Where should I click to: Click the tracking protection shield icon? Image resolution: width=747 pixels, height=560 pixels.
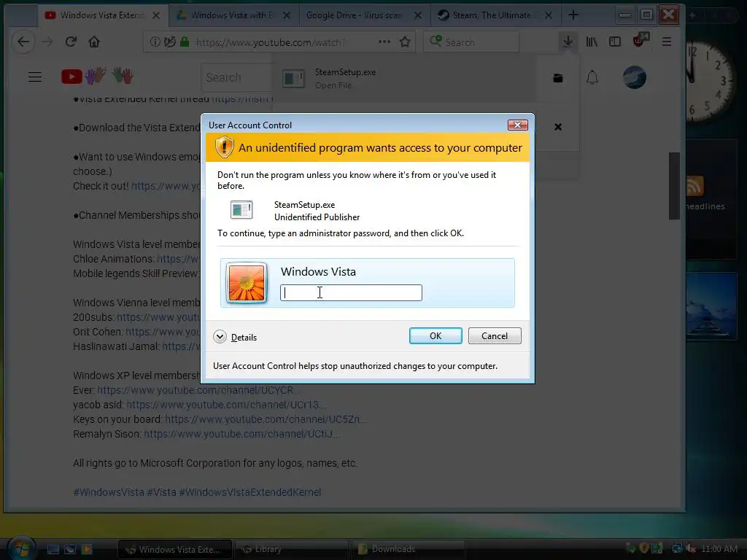point(169,42)
